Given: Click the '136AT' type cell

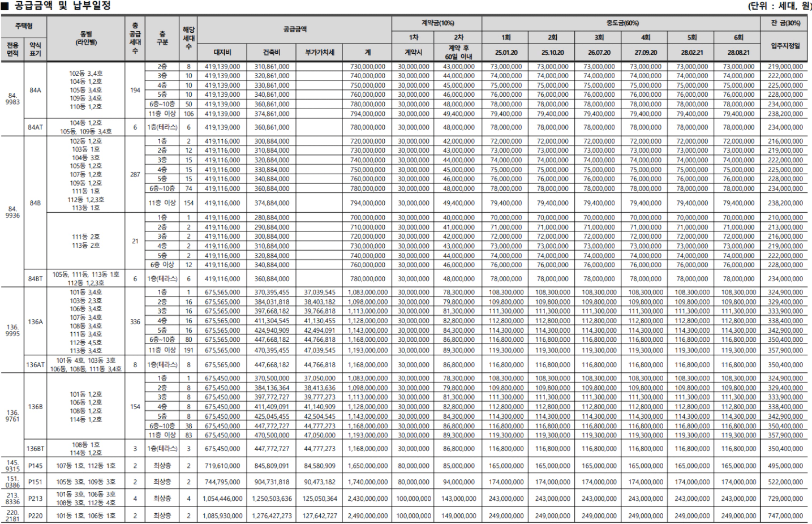Looking at the screenshot, I should (x=35, y=364).
